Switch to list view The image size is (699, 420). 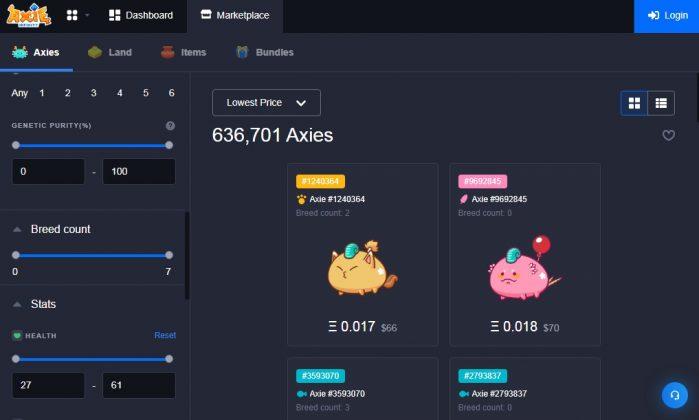[661, 103]
